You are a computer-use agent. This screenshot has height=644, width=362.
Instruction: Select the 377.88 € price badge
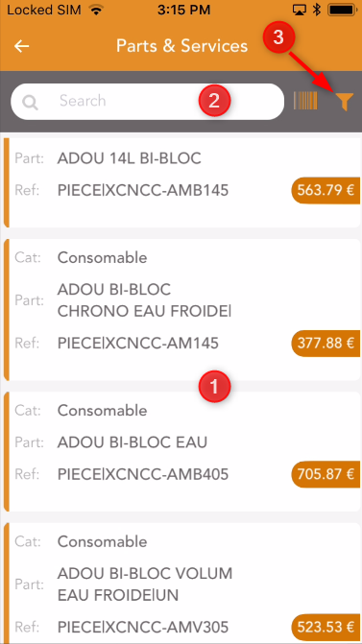tap(326, 343)
